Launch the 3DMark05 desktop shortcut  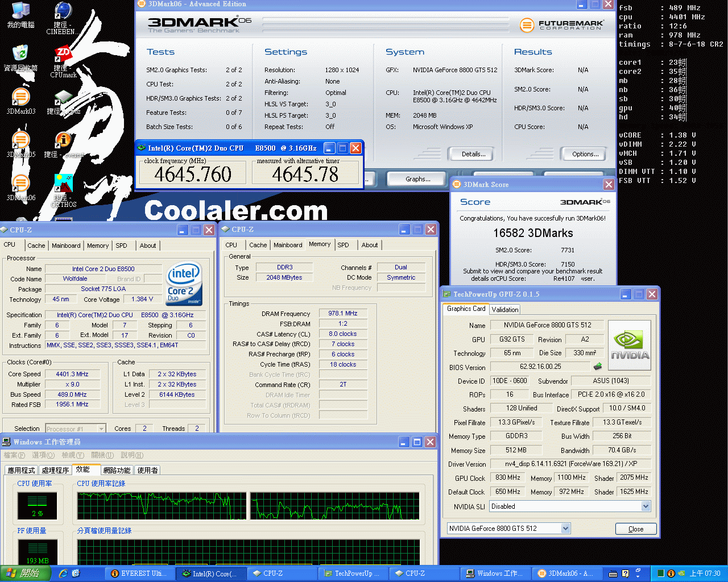point(20,144)
